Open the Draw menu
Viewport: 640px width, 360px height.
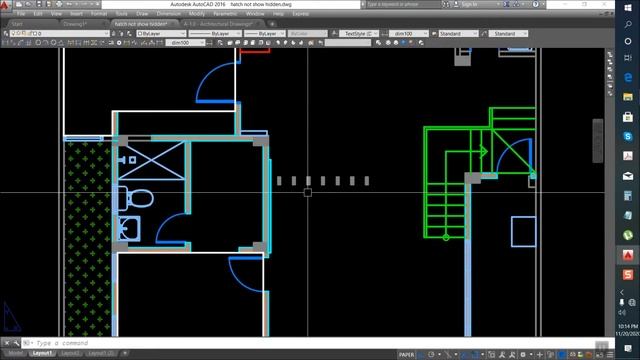coord(142,14)
